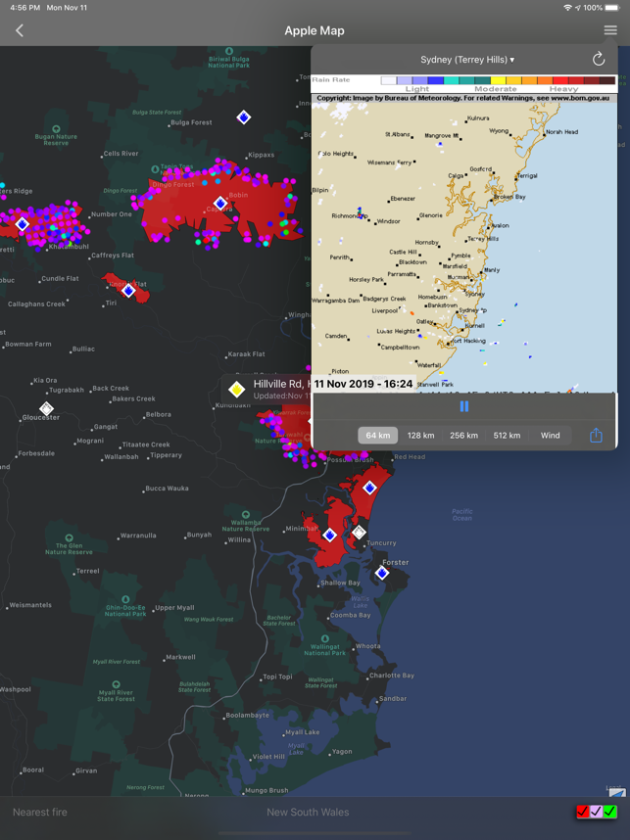
Task: Switch to the 512 km radar range
Action: [507, 435]
